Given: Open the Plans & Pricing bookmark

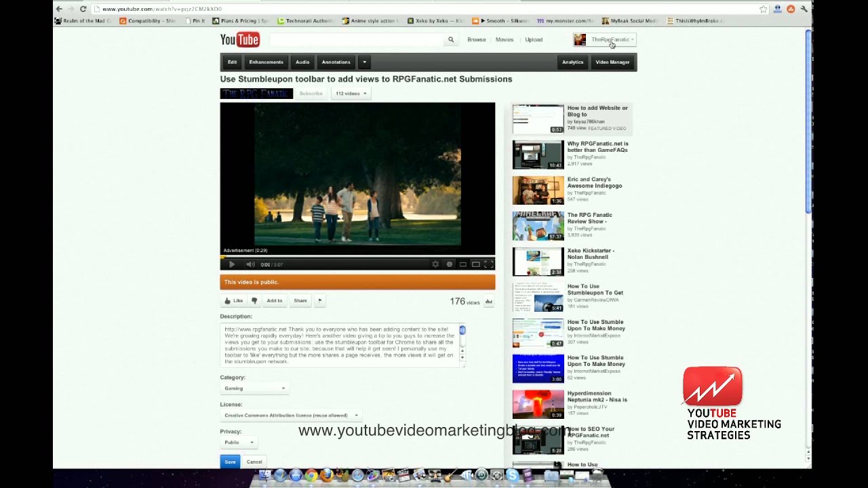Looking at the screenshot, I should tap(241, 21).
